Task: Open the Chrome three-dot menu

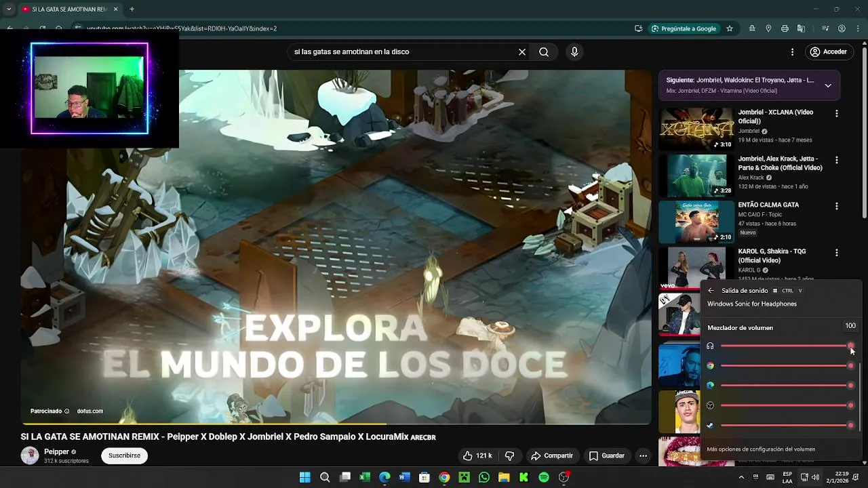Action: 857,28
